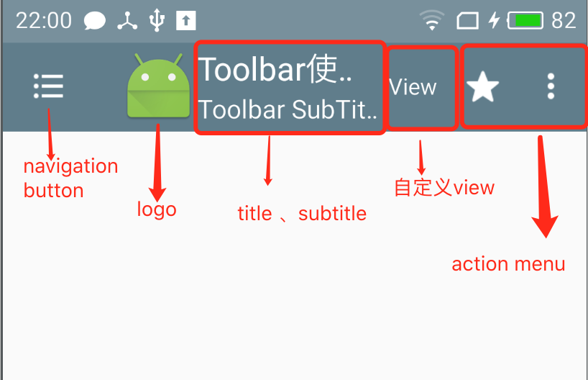Tap the green Android logo
The image size is (588, 380).
(x=158, y=86)
